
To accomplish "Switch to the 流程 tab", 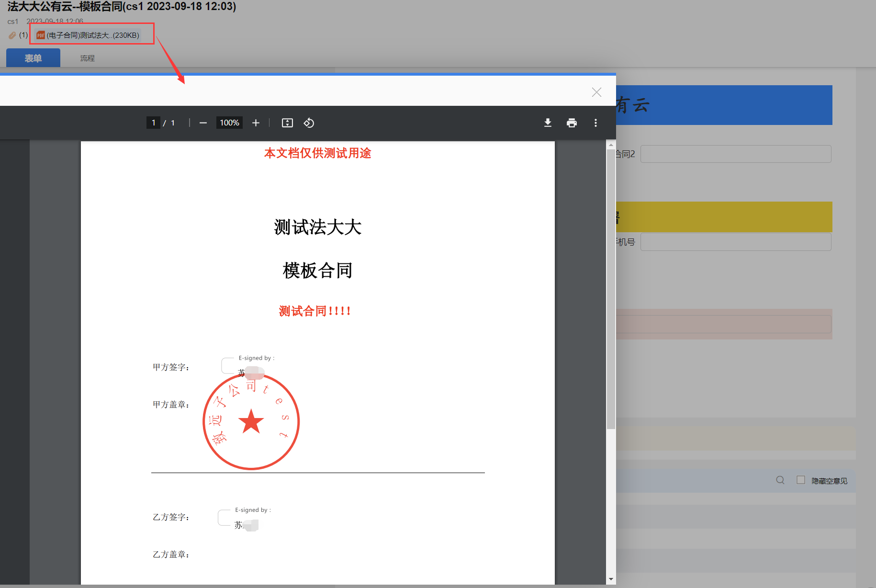I will point(87,58).
